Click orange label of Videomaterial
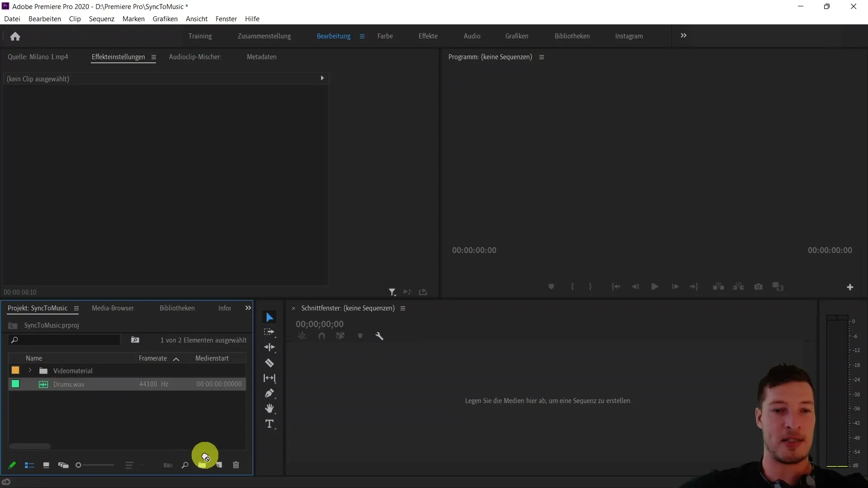868x488 pixels. [15, 371]
